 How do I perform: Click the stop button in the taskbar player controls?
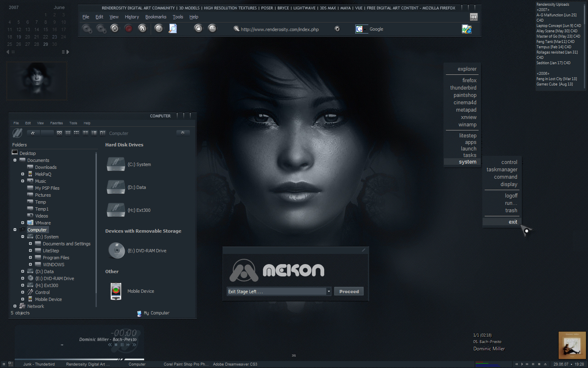tap(539, 364)
